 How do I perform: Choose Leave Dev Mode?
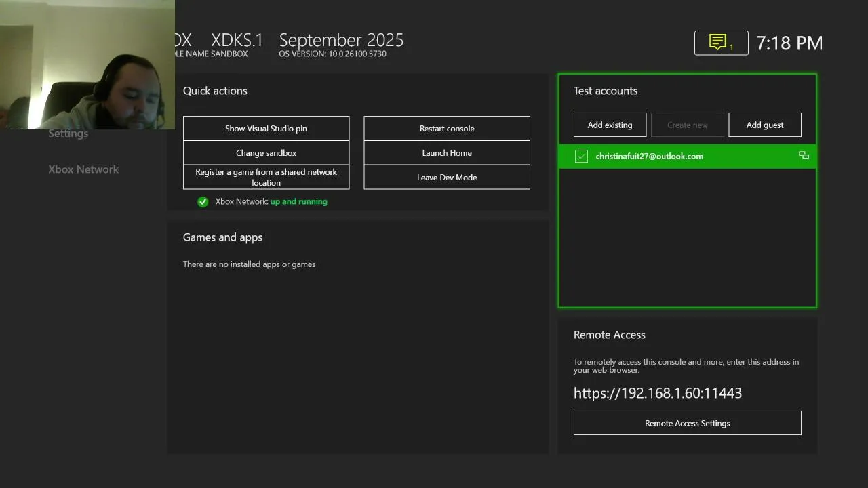447,178
